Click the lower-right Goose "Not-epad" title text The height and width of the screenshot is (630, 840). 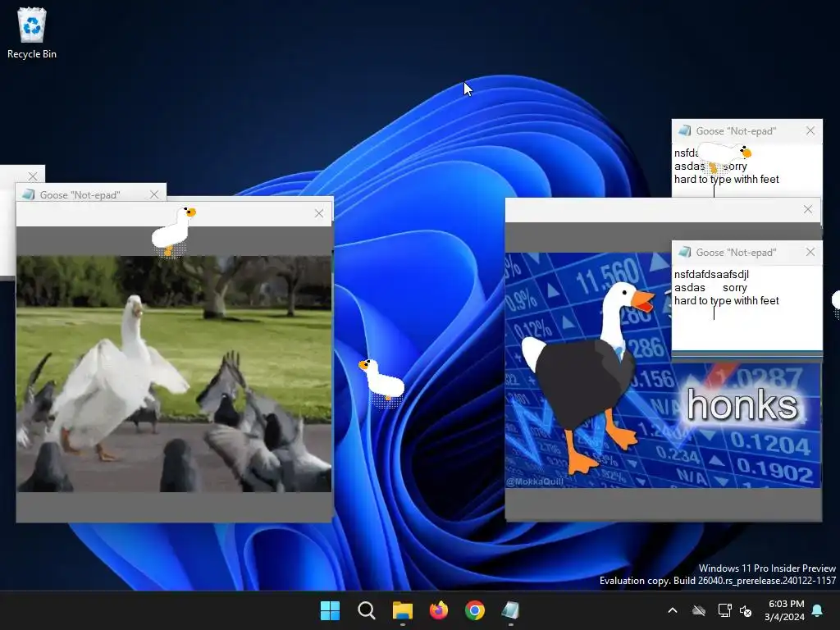pos(736,253)
